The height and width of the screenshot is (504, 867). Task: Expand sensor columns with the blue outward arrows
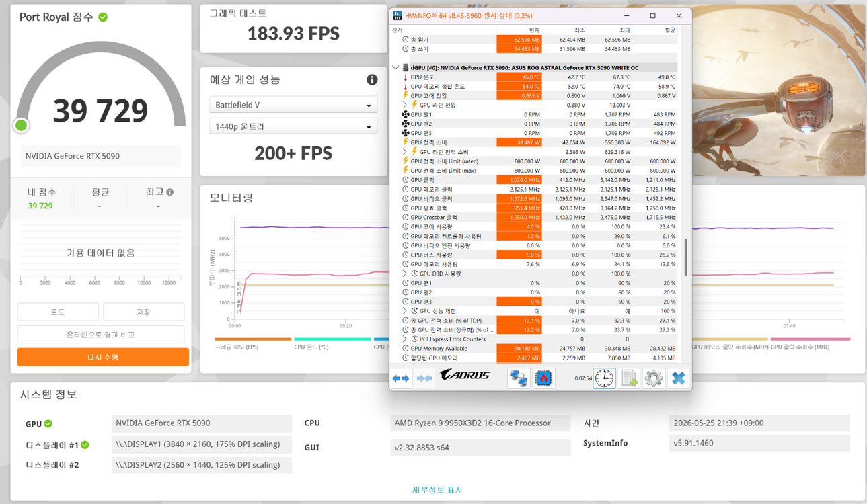pyautogui.click(x=401, y=378)
